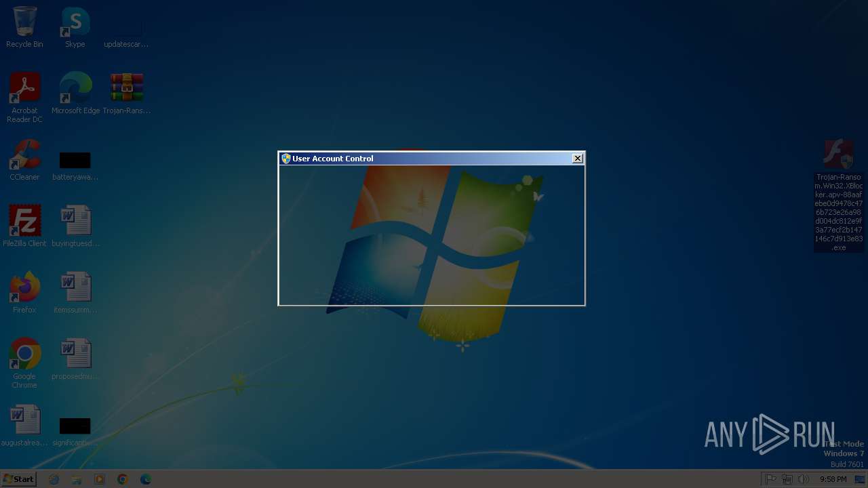Viewport: 868px width, 488px height.
Task: Open the Start menu
Action: click(18, 479)
